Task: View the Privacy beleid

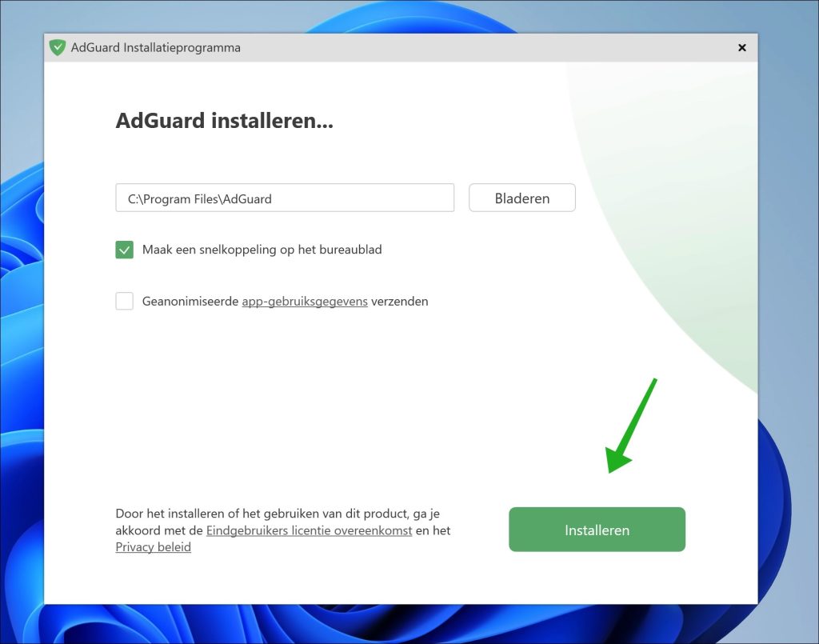Action: (x=153, y=547)
